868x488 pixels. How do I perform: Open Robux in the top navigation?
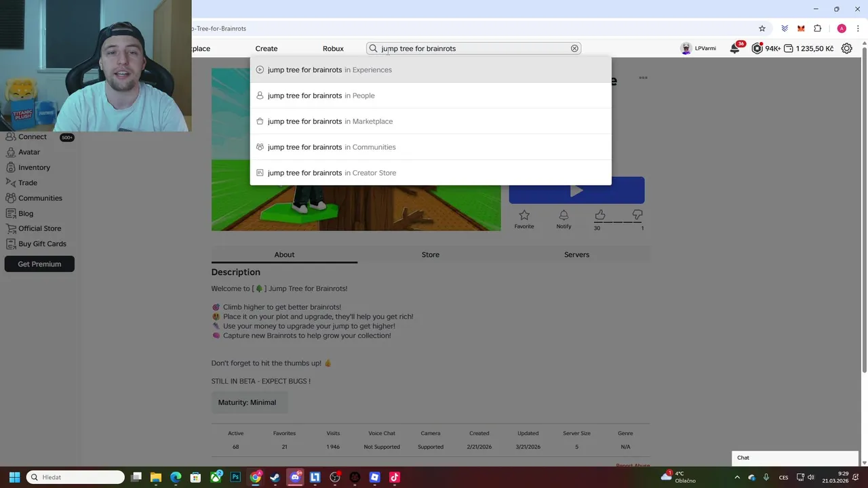pos(333,49)
